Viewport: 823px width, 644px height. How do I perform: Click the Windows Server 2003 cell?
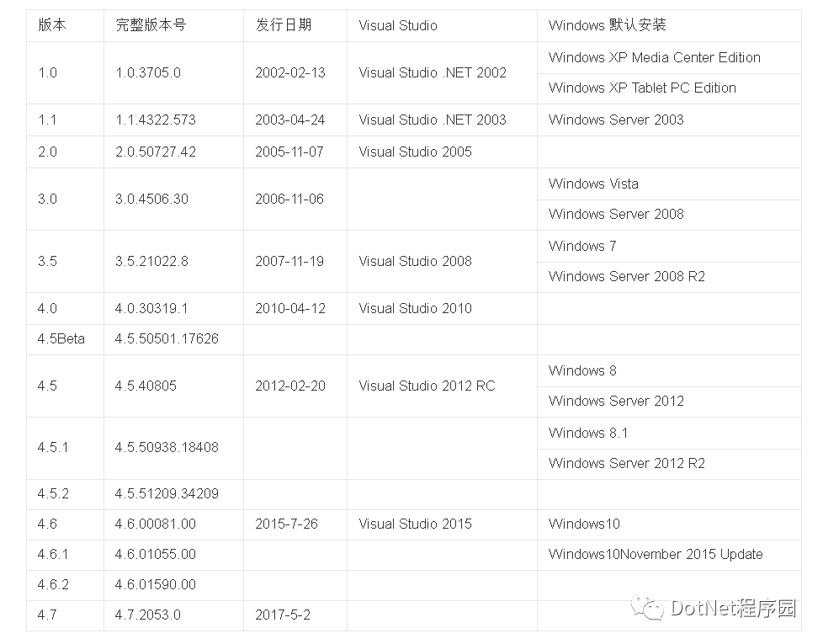tap(669, 120)
